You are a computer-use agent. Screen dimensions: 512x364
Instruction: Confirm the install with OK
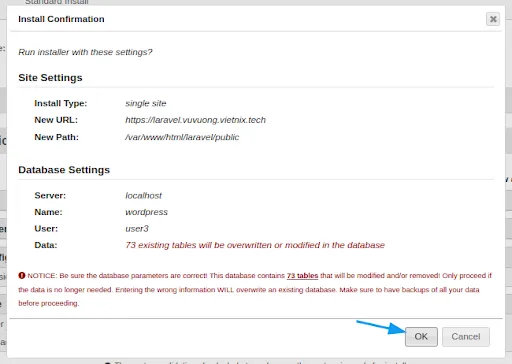click(x=421, y=337)
